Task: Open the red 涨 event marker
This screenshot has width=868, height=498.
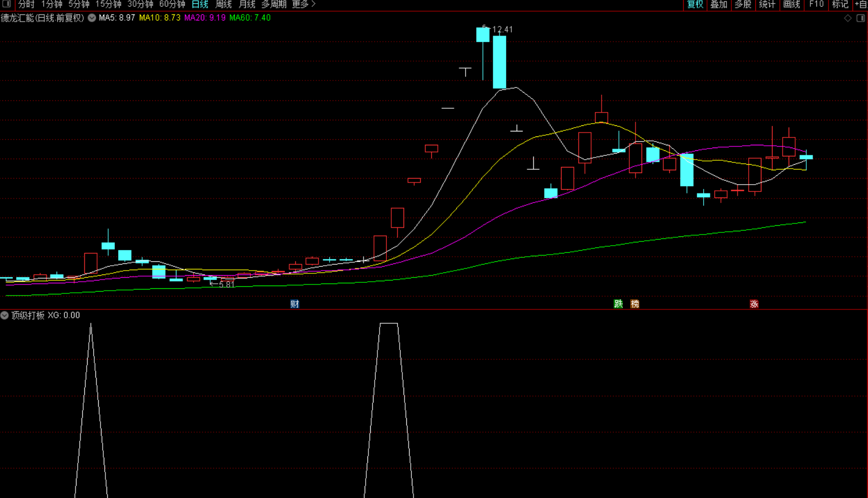Action: click(754, 304)
